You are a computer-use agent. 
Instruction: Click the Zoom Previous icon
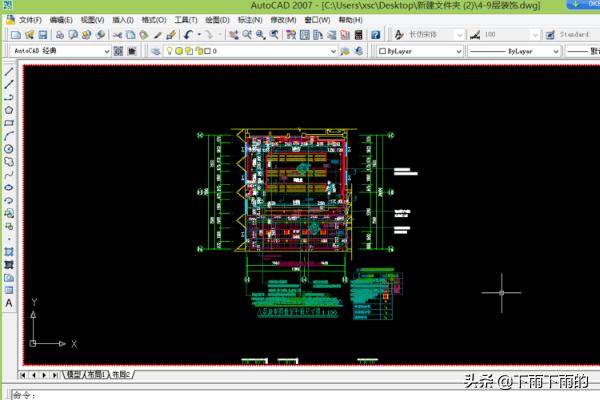[x=274, y=35]
